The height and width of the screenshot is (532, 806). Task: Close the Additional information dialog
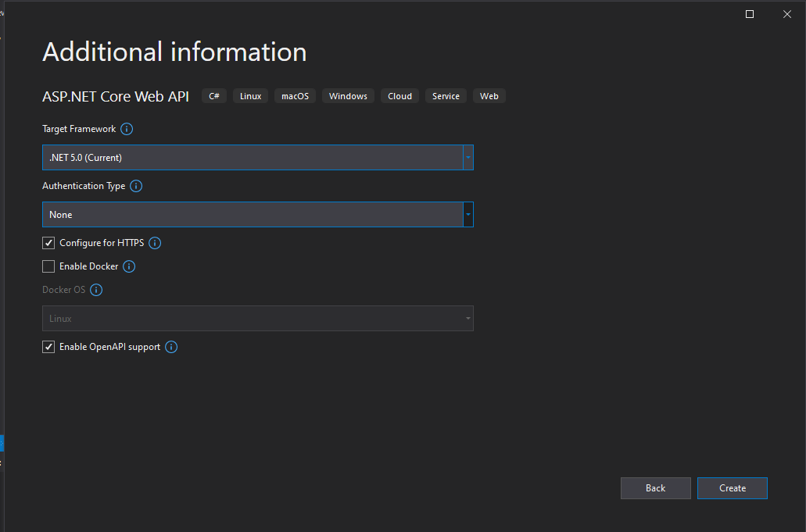(787, 14)
